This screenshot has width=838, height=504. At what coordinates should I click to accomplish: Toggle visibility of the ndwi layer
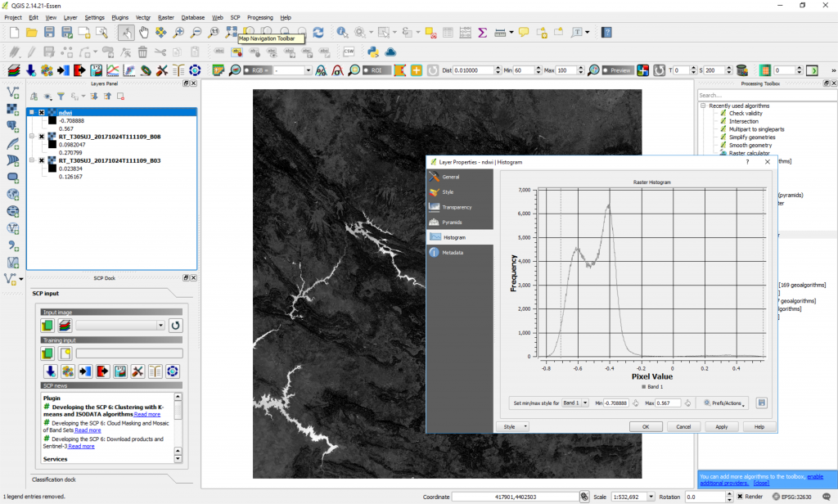(x=41, y=112)
